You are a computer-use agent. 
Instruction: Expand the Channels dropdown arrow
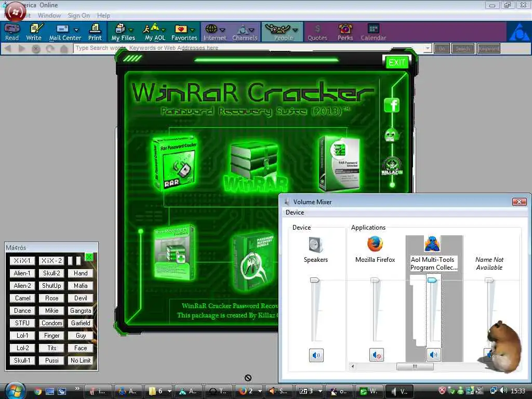click(252, 30)
